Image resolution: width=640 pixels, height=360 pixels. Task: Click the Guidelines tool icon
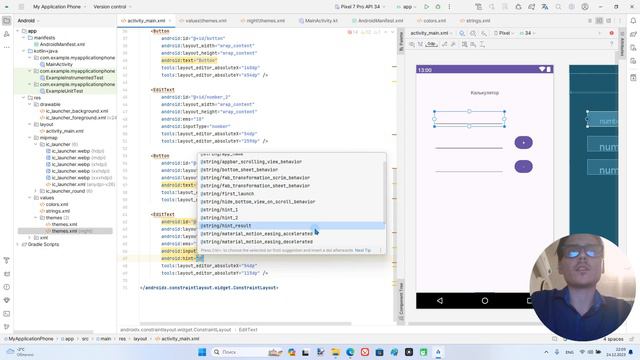[482, 44]
